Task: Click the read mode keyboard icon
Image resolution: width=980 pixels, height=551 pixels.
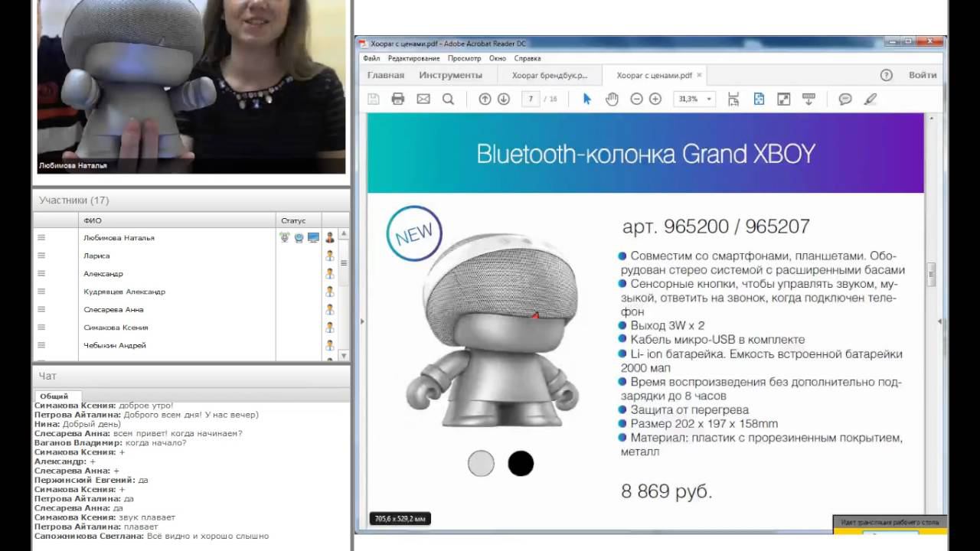Action: [x=808, y=99]
